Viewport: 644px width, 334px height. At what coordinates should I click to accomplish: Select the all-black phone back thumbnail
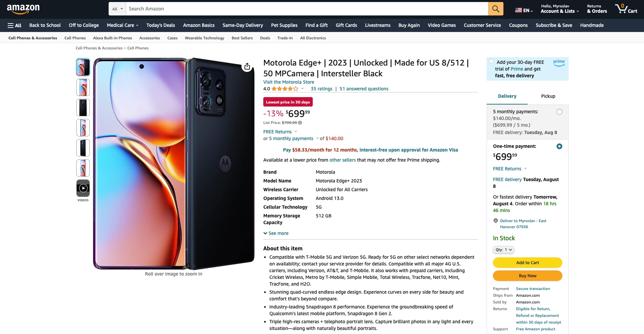[83, 108]
